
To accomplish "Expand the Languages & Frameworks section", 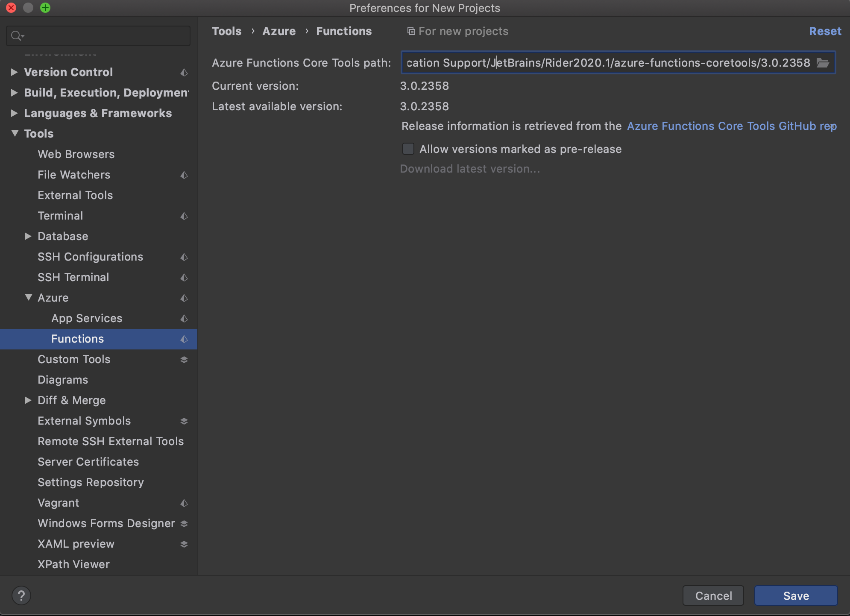I will click(14, 113).
